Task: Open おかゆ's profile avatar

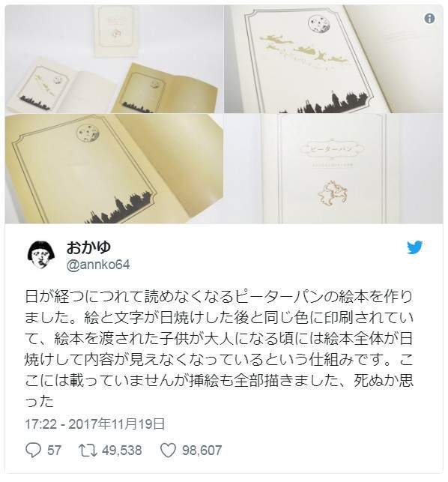Action: 41,255
